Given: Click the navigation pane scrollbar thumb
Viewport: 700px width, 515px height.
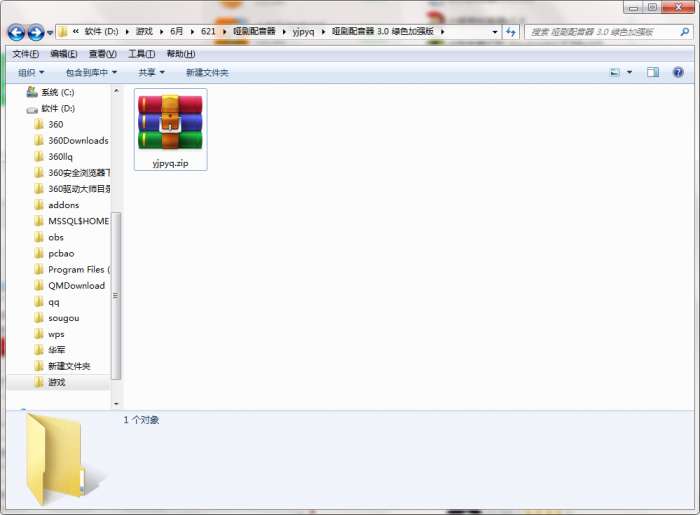Looking at the screenshot, I should point(116,296).
